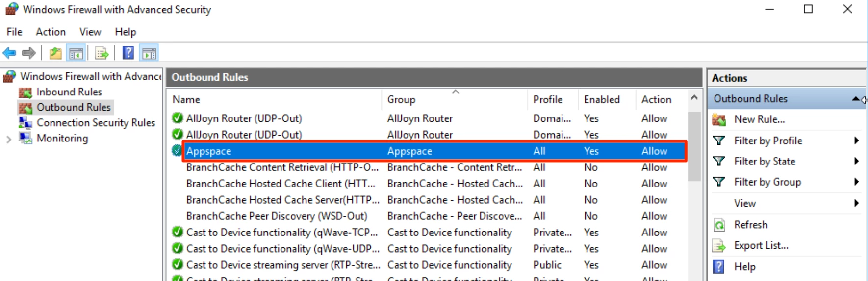
Task: Click the Export List icon in Actions pane
Action: [x=719, y=246]
